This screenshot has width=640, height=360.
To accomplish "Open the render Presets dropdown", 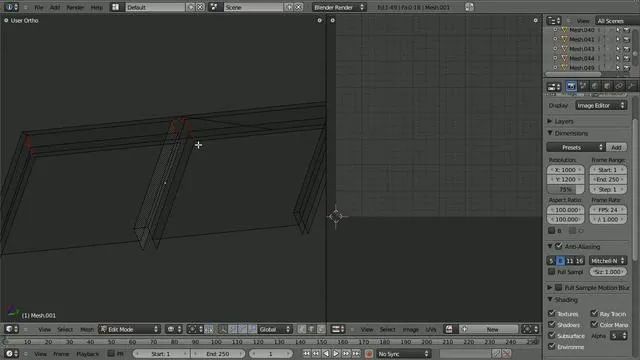I will coord(576,147).
